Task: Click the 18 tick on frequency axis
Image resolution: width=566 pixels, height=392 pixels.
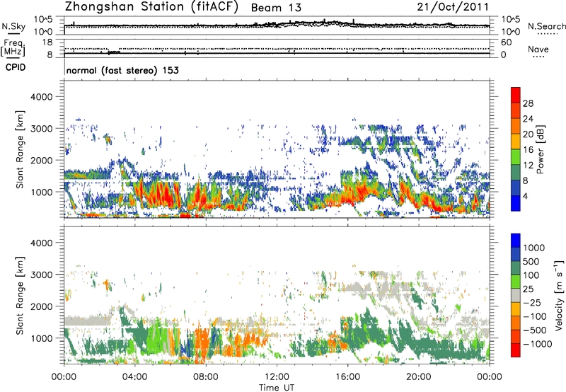Action: (47, 42)
